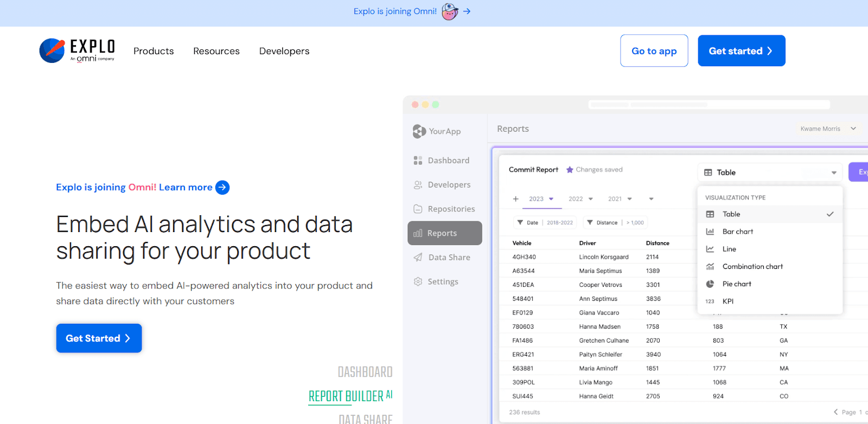Click the star icon beside Changes saved
Viewport: 868px width, 424px height.
(x=570, y=170)
